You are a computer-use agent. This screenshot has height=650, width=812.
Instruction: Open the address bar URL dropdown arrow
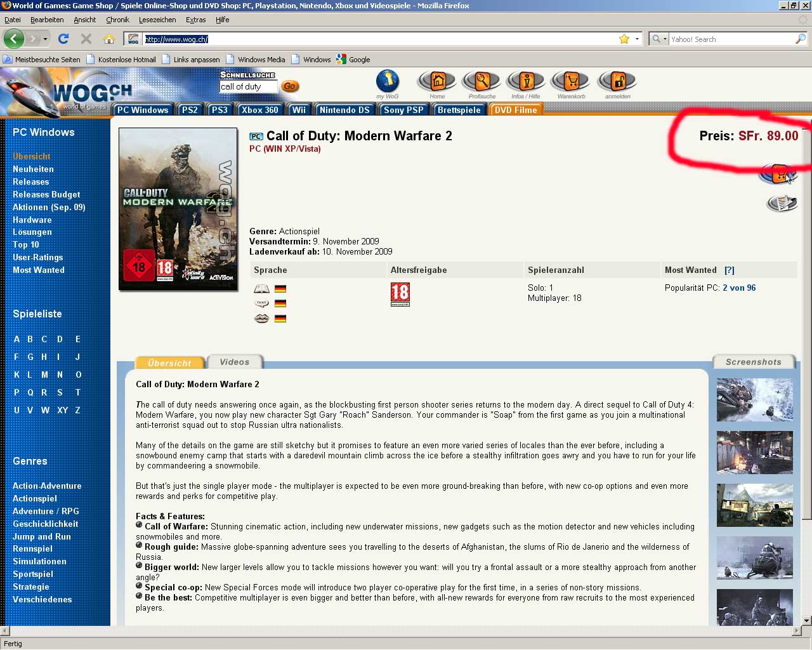pyautogui.click(x=637, y=39)
